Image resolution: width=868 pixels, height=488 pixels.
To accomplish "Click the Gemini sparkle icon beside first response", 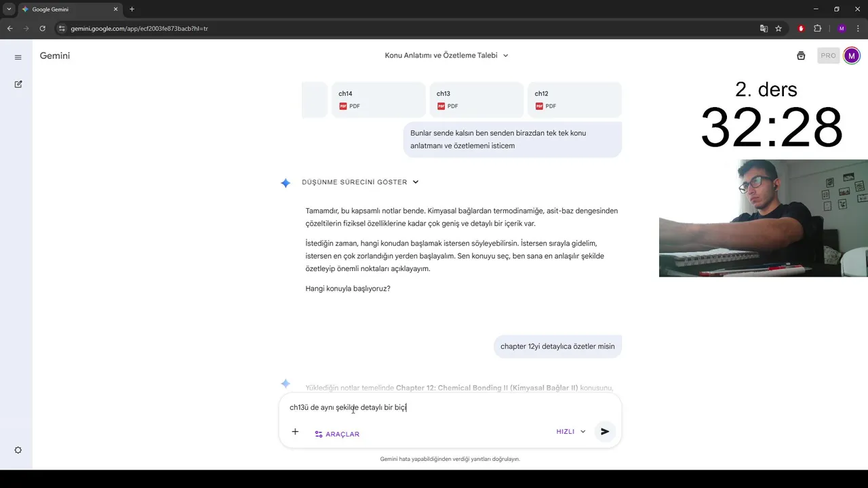I will coord(285,182).
